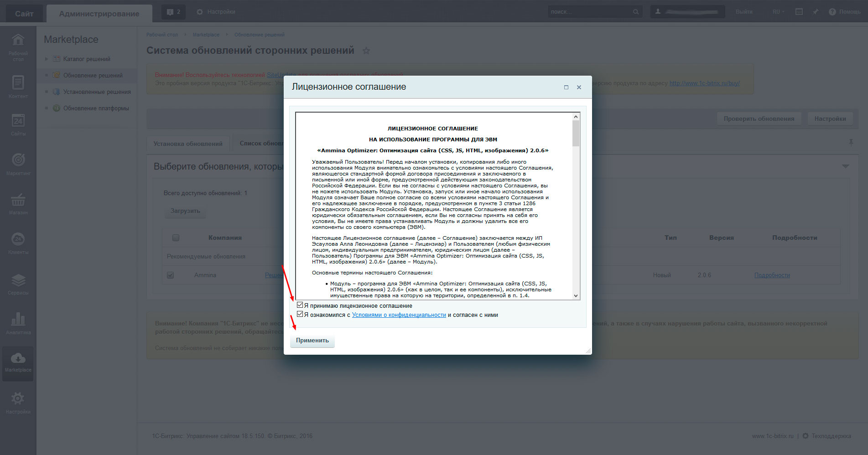Viewport: 868px width, 455px height.
Task: Open the Контент section icon
Action: coord(18,87)
